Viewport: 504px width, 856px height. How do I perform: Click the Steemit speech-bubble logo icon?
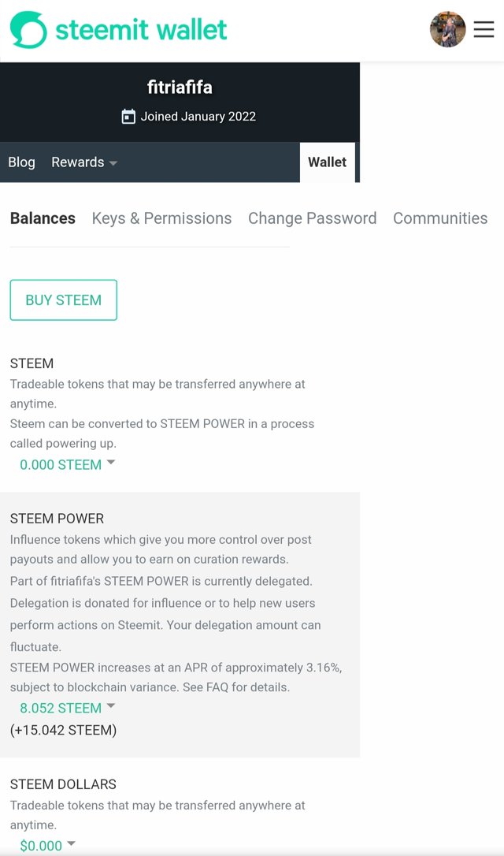pos(28,30)
